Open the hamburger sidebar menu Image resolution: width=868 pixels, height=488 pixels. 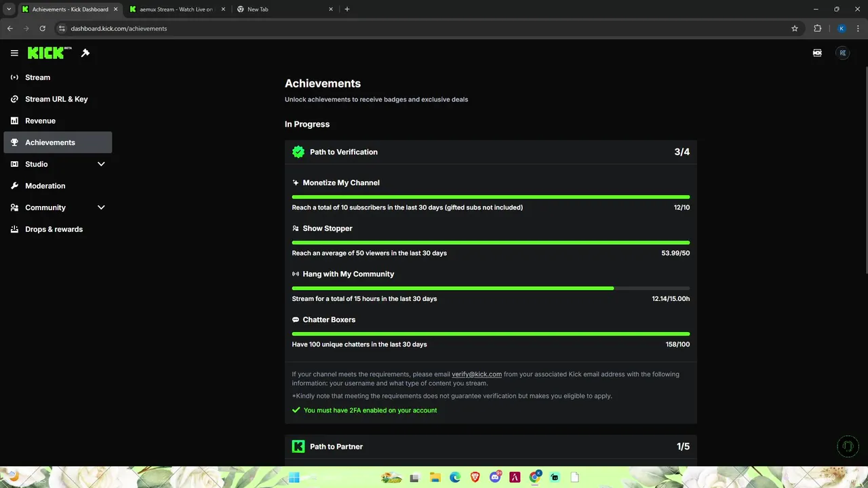tap(14, 53)
